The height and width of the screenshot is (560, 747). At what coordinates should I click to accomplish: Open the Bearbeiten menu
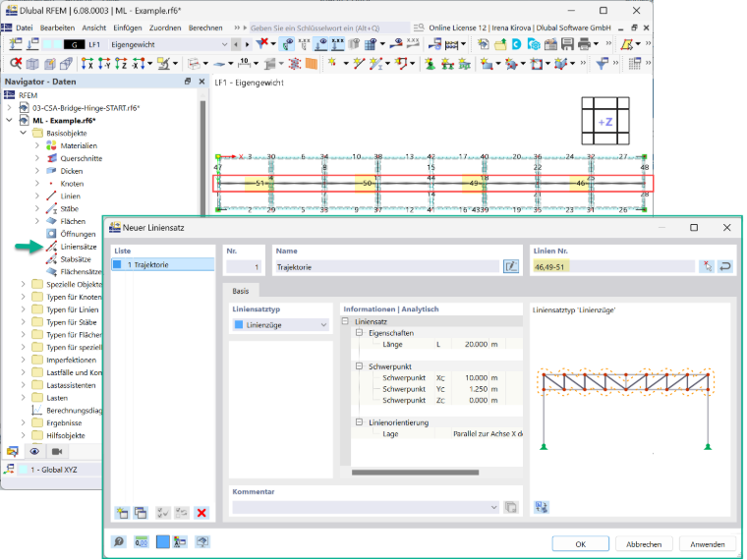pos(57,28)
